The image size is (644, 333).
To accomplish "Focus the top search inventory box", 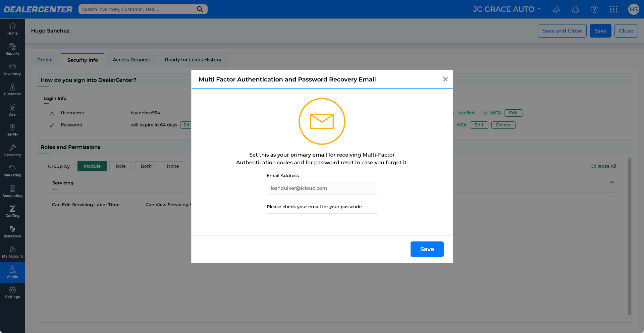I will click(x=143, y=9).
